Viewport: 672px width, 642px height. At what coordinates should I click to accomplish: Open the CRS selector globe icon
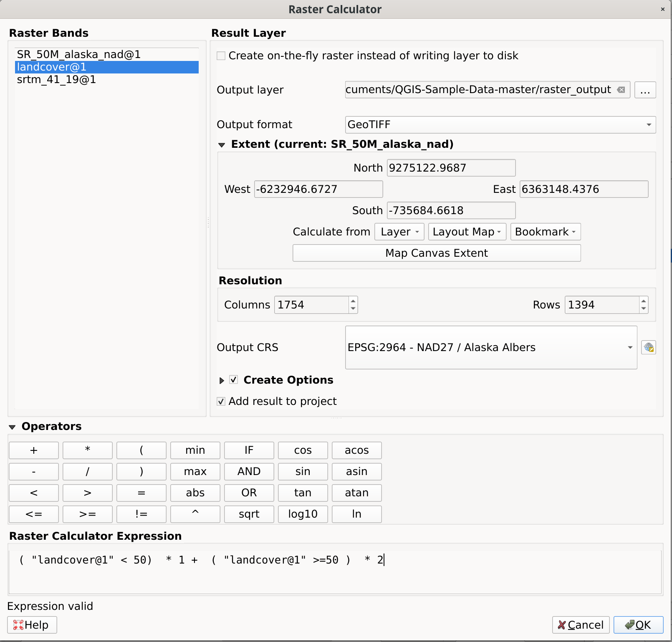tap(648, 347)
